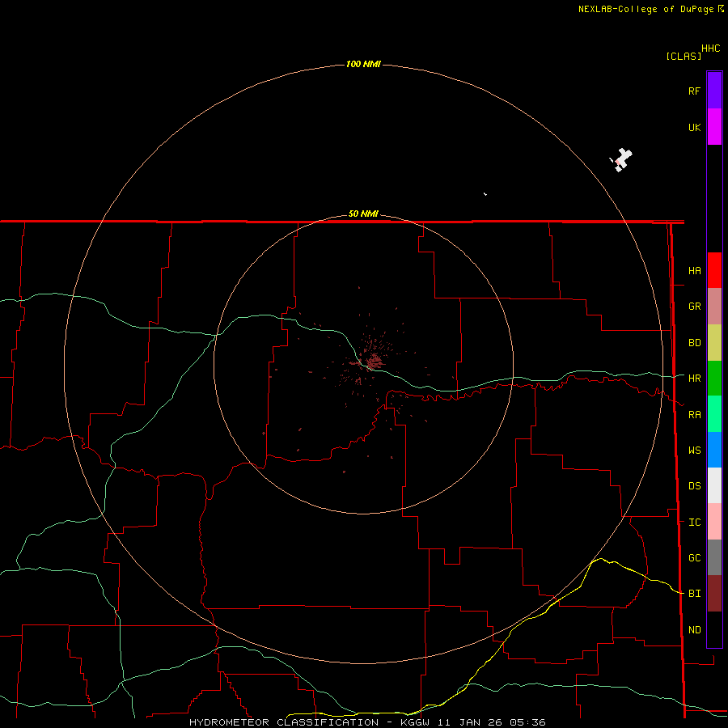728x728 pixels.
Task: Click the RF legend label
Action: pyautogui.click(x=694, y=91)
